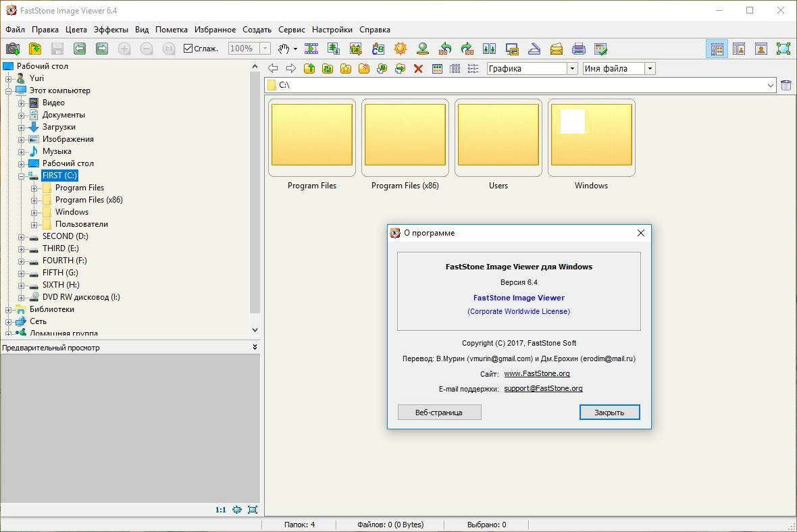Create a new folder icon

coord(364,69)
